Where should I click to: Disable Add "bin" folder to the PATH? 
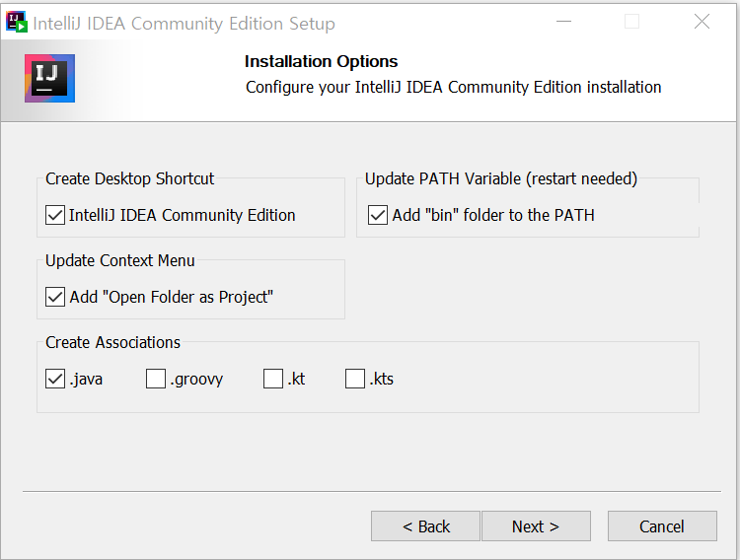tap(378, 215)
